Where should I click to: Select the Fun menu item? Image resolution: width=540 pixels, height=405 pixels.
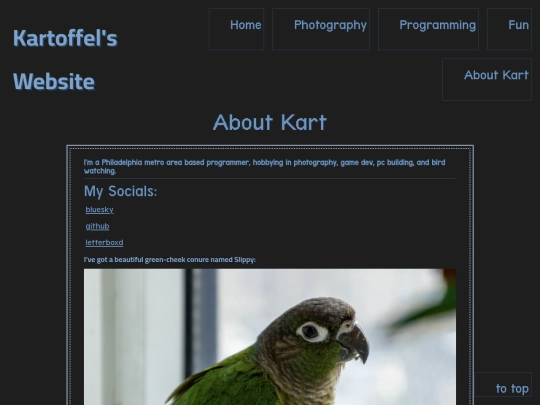[x=509, y=29]
